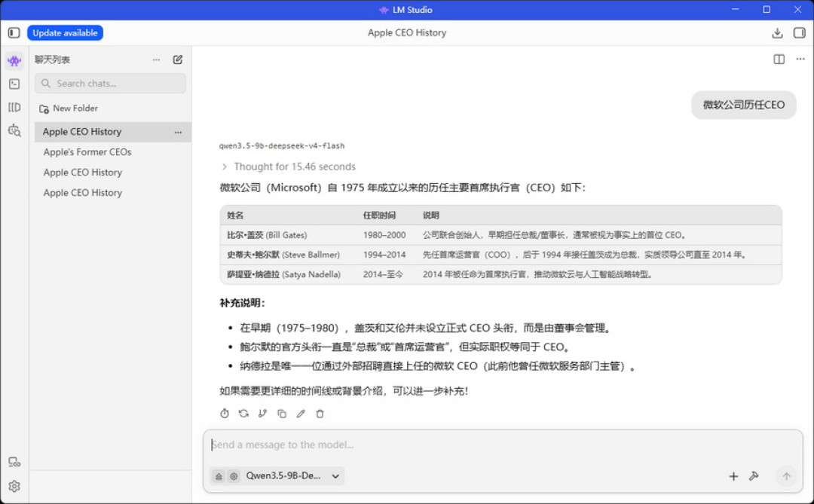Minimize the LM Studio window
814x504 pixels.
coord(735,9)
